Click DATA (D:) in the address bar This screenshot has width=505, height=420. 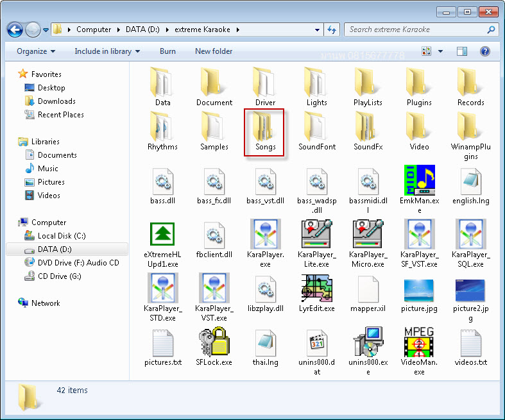click(x=142, y=29)
